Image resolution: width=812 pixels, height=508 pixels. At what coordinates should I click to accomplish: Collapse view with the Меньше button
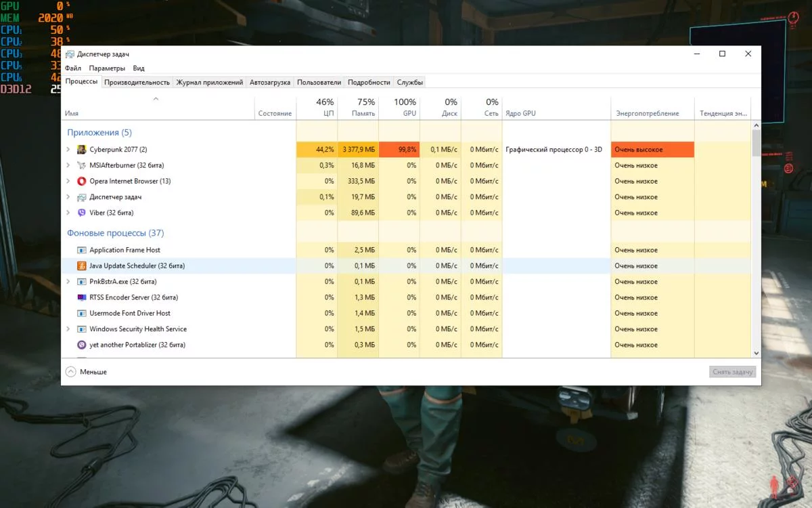tap(86, 372)
